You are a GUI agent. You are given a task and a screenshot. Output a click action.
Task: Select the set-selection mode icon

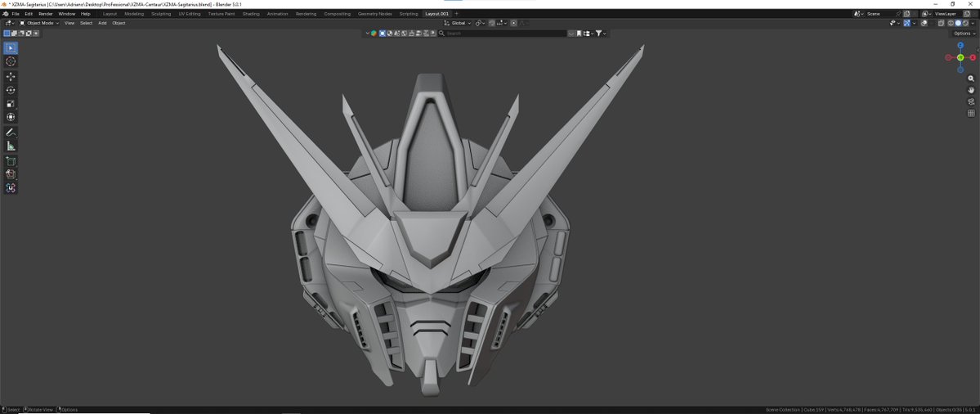click(7, 34)
